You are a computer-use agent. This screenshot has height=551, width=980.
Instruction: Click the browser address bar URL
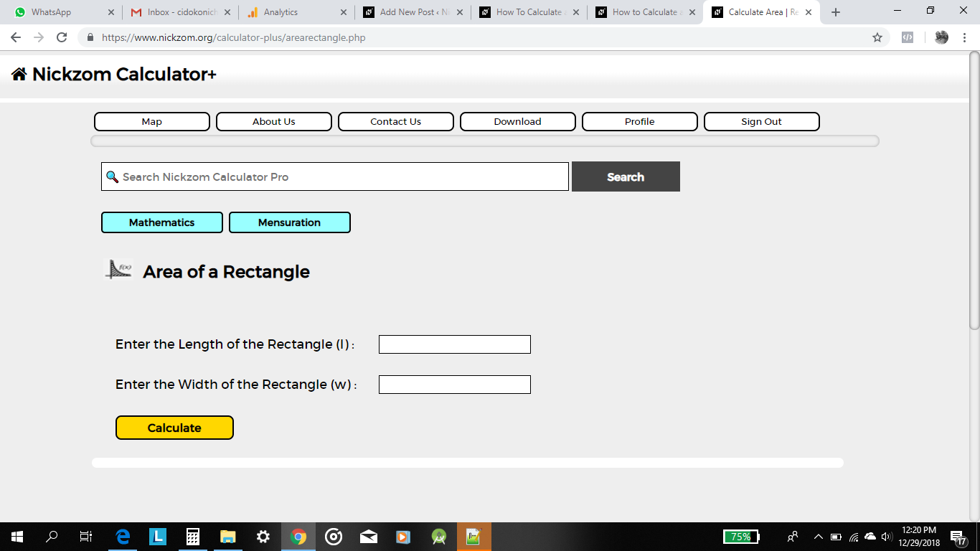pos(234,37)
